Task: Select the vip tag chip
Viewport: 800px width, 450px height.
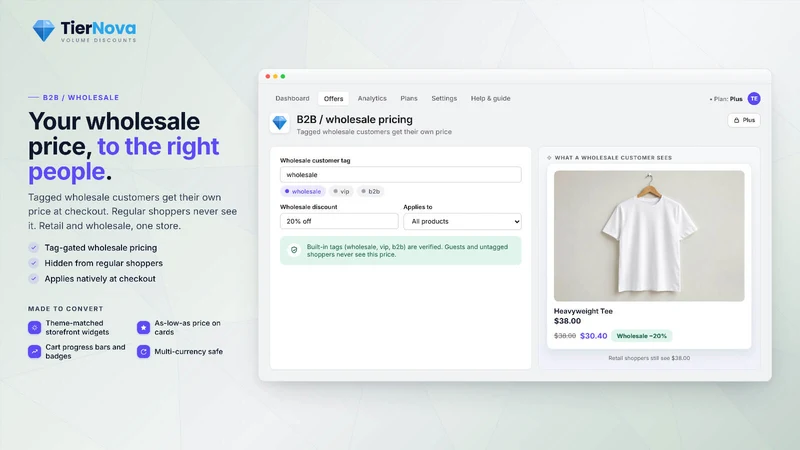Action: click(x=341, y=191)
